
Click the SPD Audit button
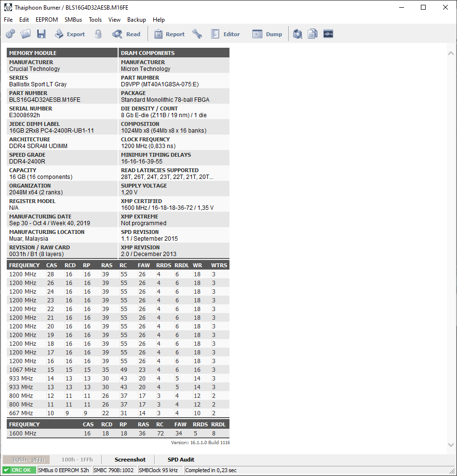pyautogui.click(x=181, y=460)
